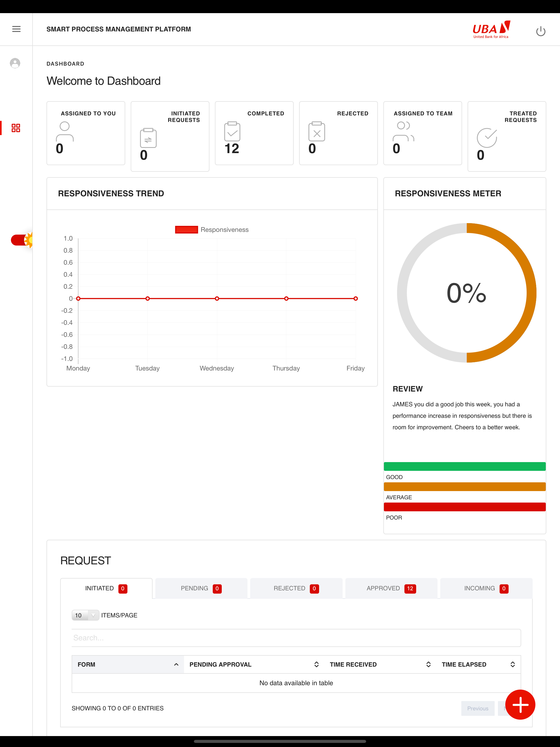Select the dashboard grid sidebar icon
This screenshot has width=560, height=747.
click(x=16, y=128)
